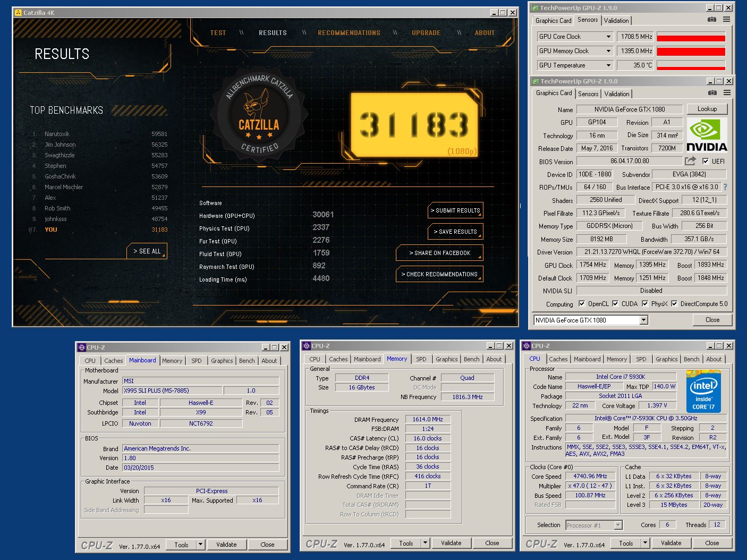
Task: Toggle the PhysX checkbox
Action: (x=645, y=304)
